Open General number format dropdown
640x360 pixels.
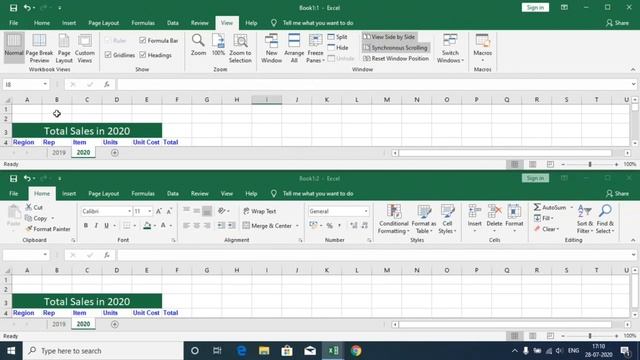(x=366, y=211)
